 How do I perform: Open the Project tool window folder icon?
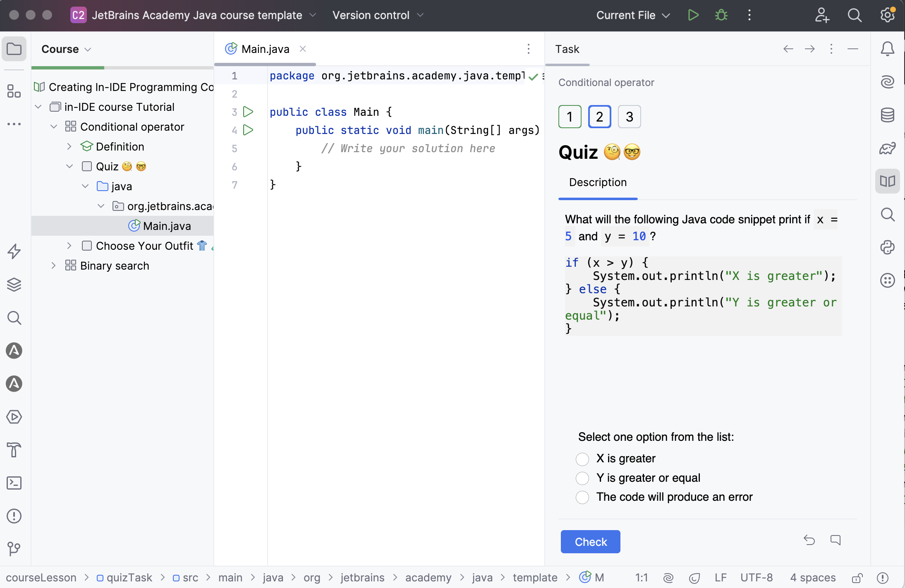14,49
